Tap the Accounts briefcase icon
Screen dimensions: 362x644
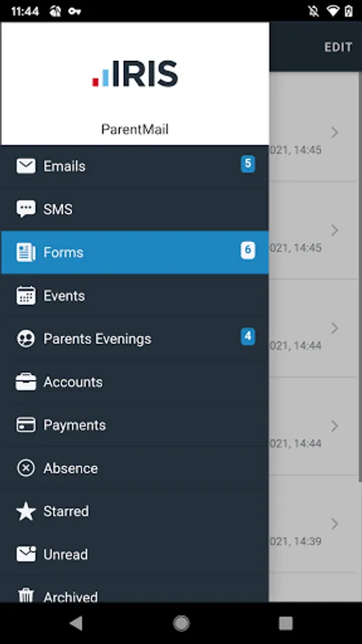[26, 382]
